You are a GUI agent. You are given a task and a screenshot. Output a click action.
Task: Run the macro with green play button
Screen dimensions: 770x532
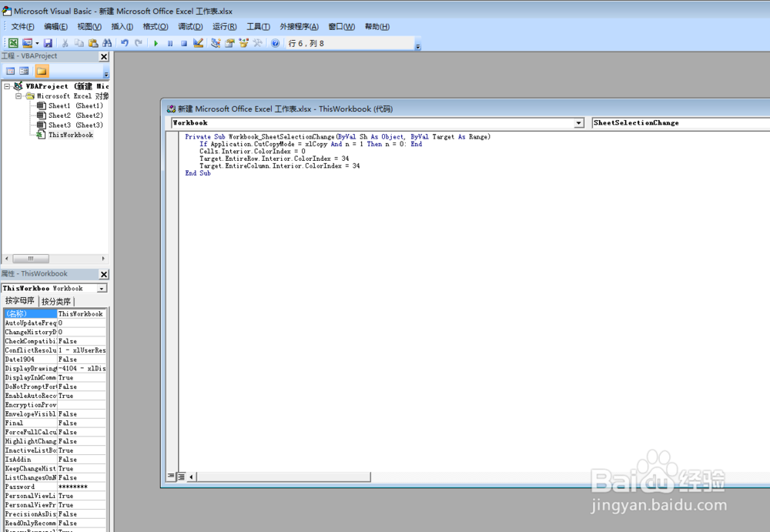pyautogui.click(x=156, y=43)
